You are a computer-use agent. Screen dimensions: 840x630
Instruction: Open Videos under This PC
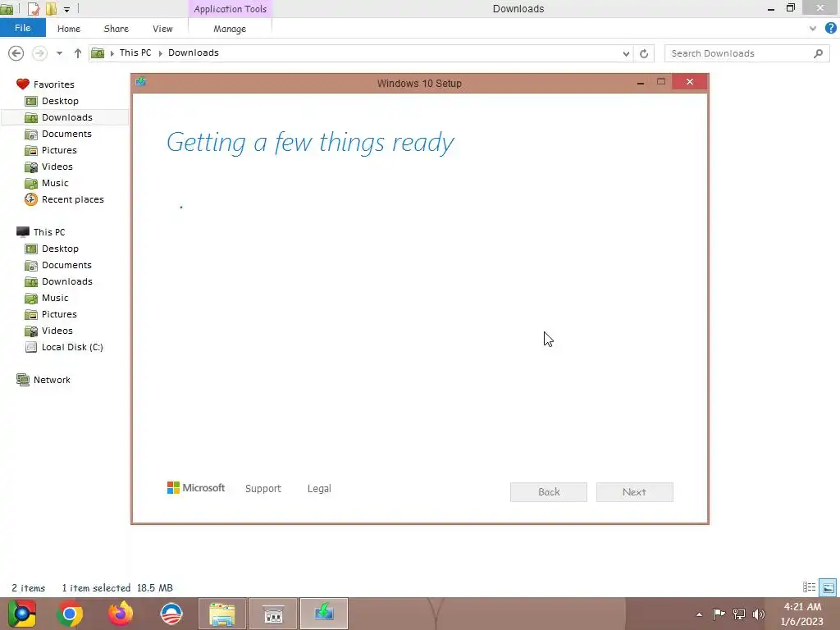[x=57, y=331]
